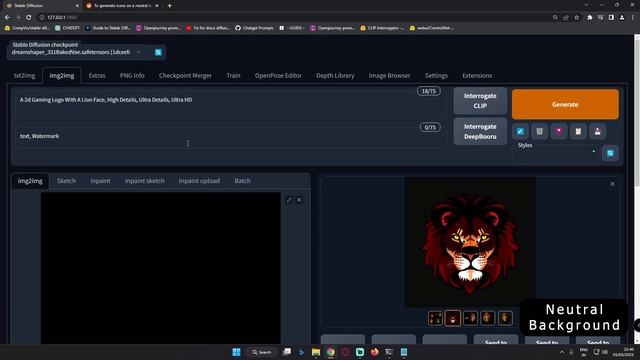Image resolution: width=640 pixels, height=360 pixels.
Task: Select the last gallery thumbnail
Action: 505,318
